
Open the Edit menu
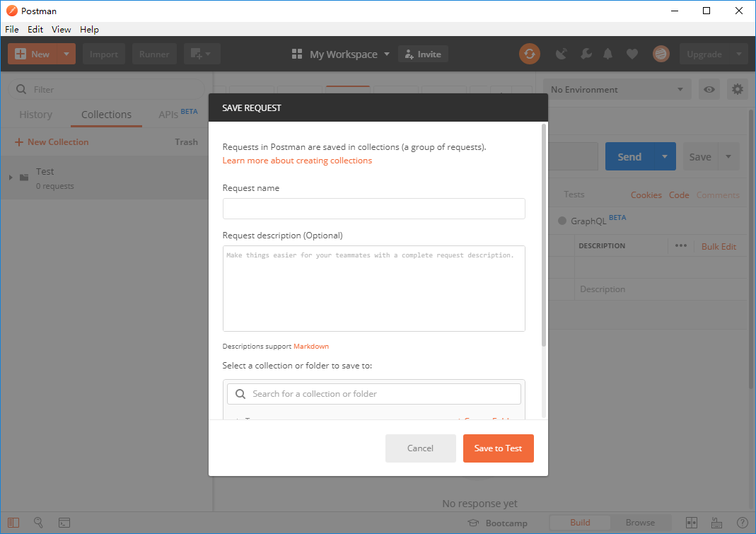[35, 29]
